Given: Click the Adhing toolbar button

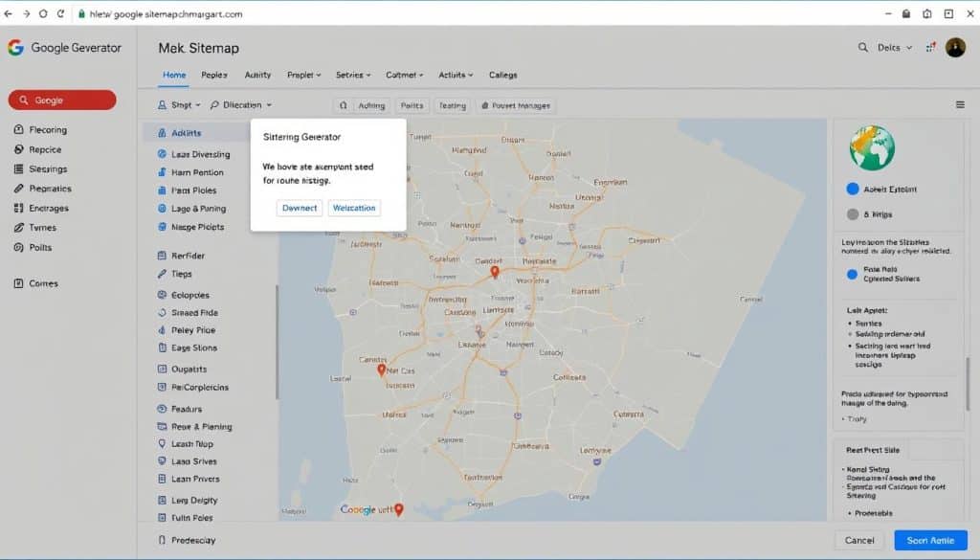Looking at the screenshot, I should click(x=371, y=105).
